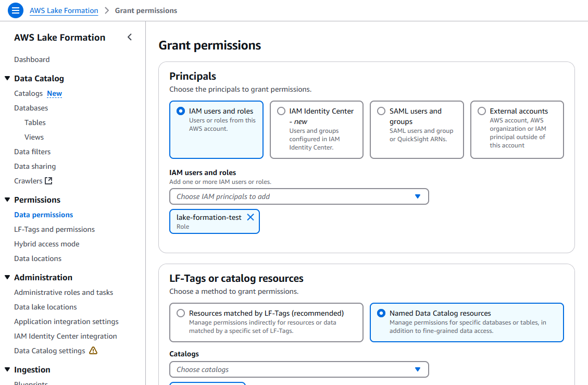Click the Catalogs field label

tap(184, 354)
